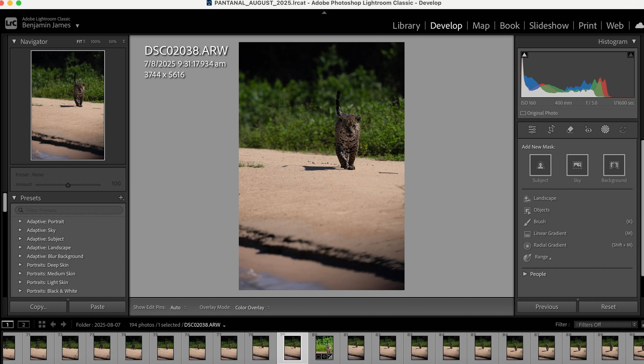Open grid view from filmstrip bar
The height and width of the screenshot is (364, 644).
(x=42, y=325)
